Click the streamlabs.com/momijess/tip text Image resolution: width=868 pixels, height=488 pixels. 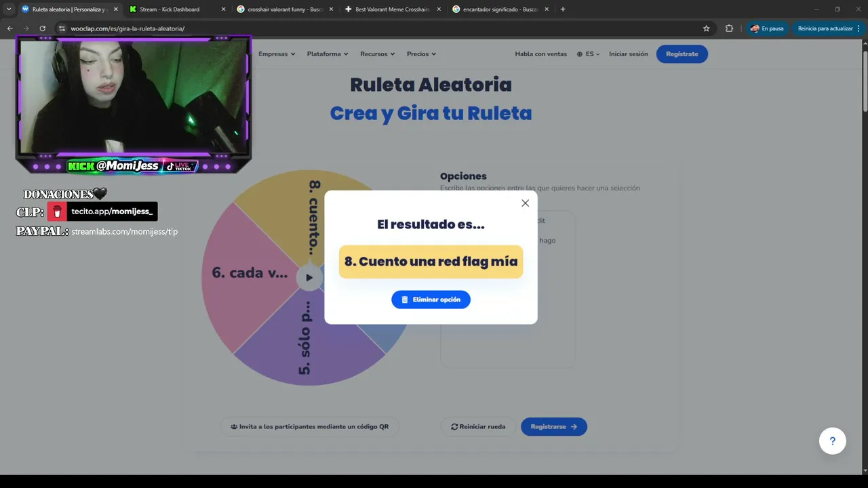tap(125, 232)
